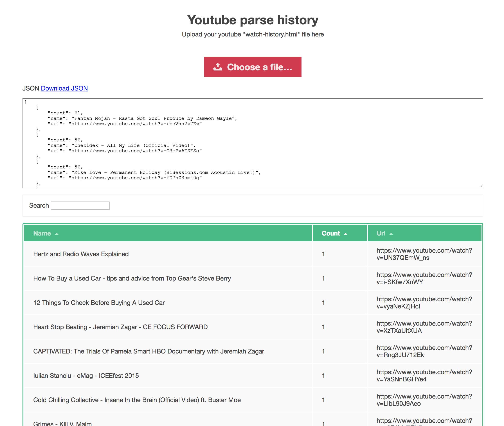The image size is (504, 426).
Task: Sort the table by Url column
Action: pyautogui.click(x=381, y=233)
